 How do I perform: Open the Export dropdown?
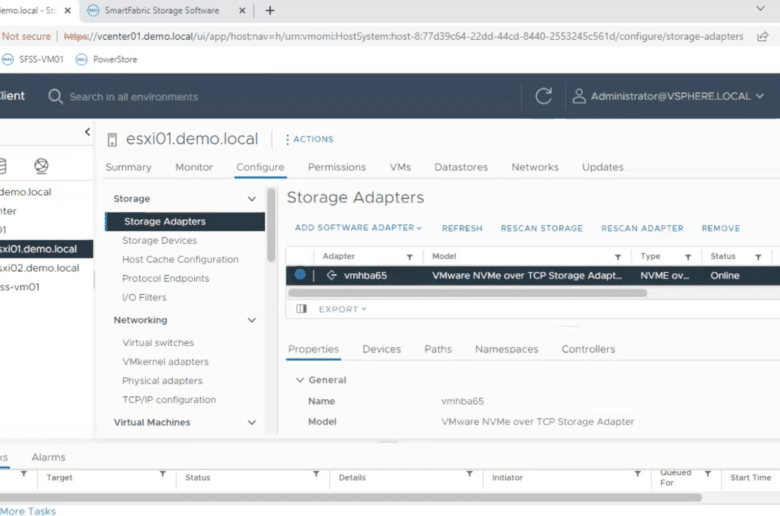[x=343, y=309]
